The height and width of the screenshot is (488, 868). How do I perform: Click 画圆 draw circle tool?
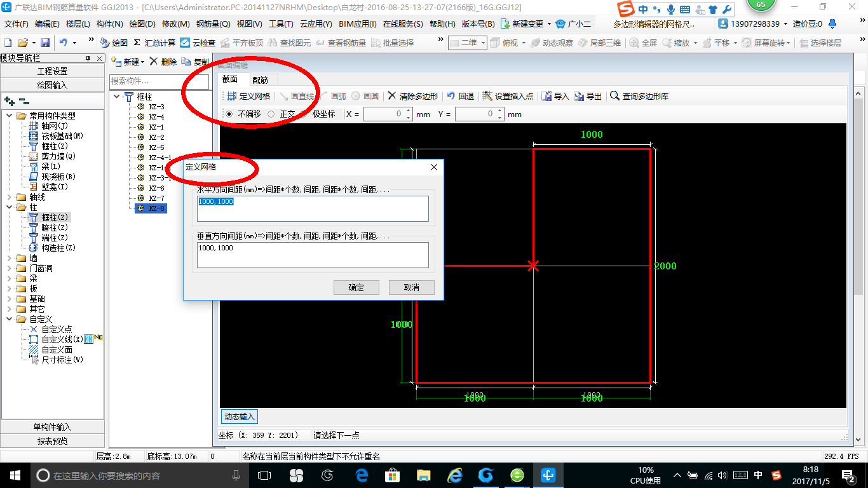(x=365, y=96)
